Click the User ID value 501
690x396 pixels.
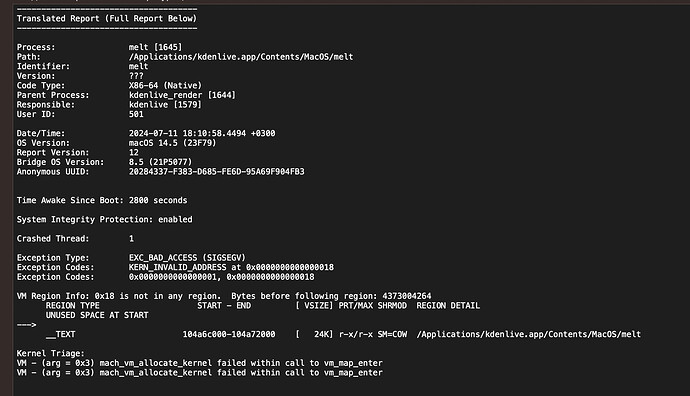(136, 114)
